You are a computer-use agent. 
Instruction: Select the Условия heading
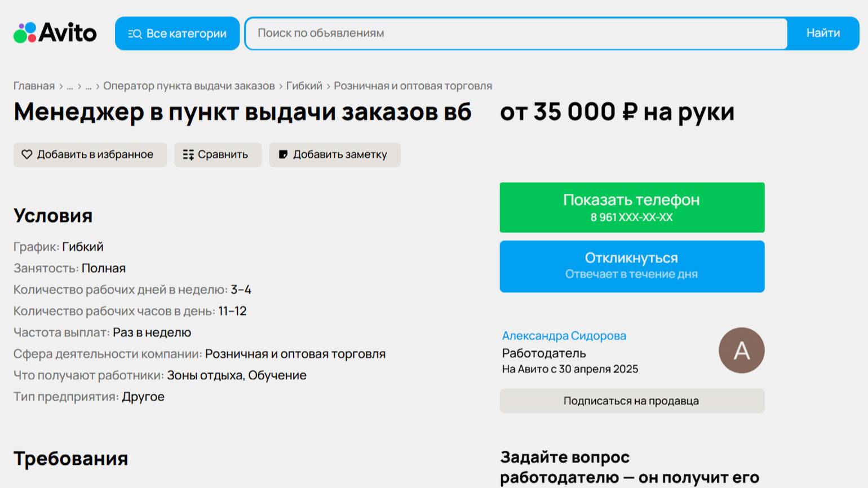pos(53,215)
